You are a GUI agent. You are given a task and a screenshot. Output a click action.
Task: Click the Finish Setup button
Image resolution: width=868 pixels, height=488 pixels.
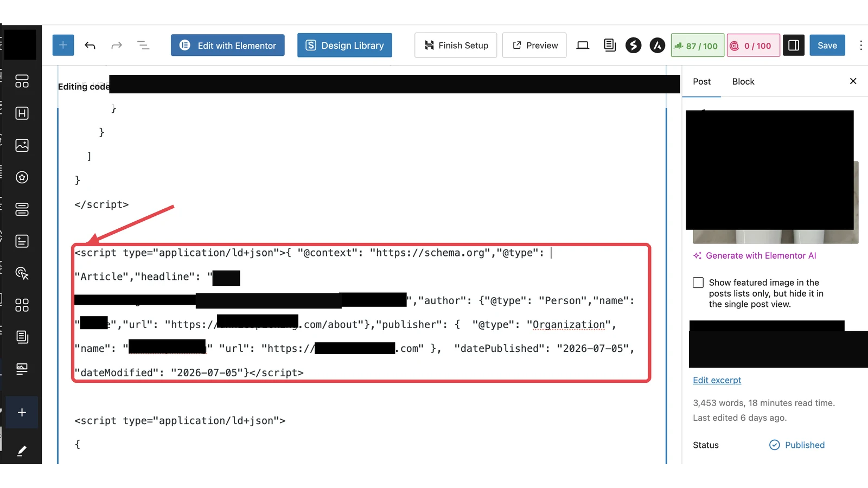(x=456, y=46)
